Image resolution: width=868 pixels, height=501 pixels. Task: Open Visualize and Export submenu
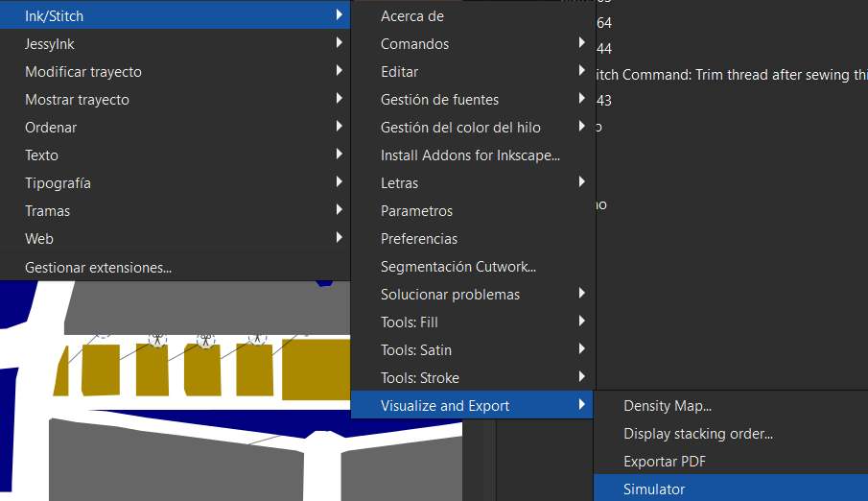[x=472, y=405]
